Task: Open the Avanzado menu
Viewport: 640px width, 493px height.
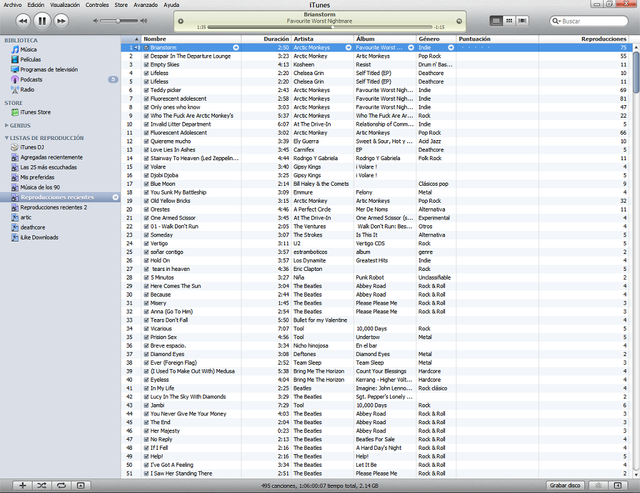Action: pos(146,5)
